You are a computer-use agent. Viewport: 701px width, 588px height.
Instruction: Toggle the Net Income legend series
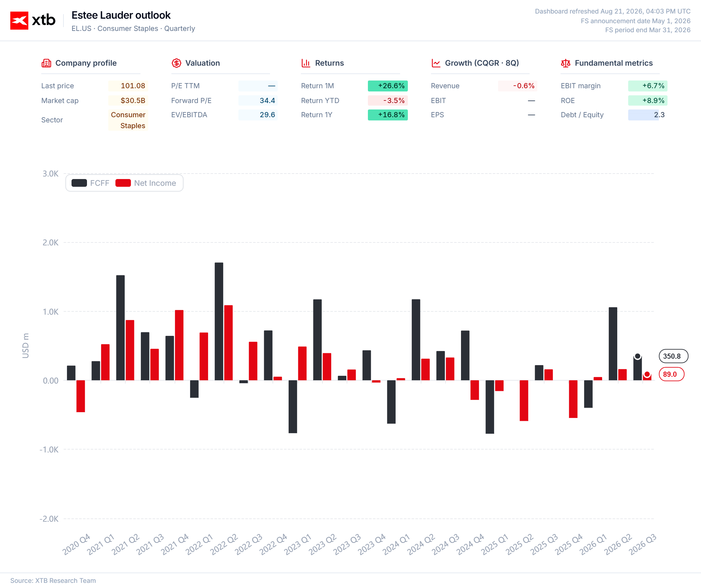[x=146, y=183]
